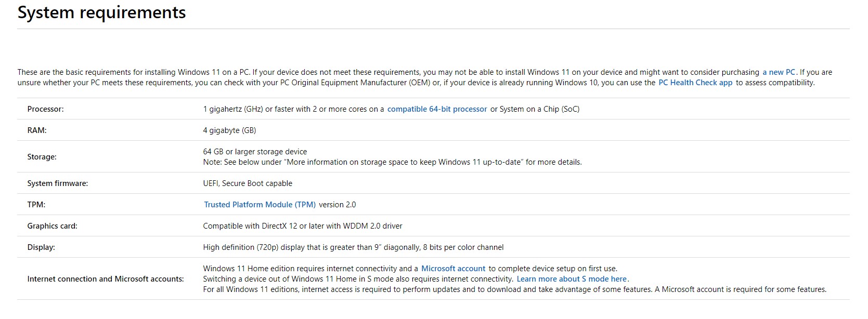The width and height of the screenshot is (868, 319).
Task: Click the 'UEFI, Secure Boot capable' value
Action: point(248,183)
